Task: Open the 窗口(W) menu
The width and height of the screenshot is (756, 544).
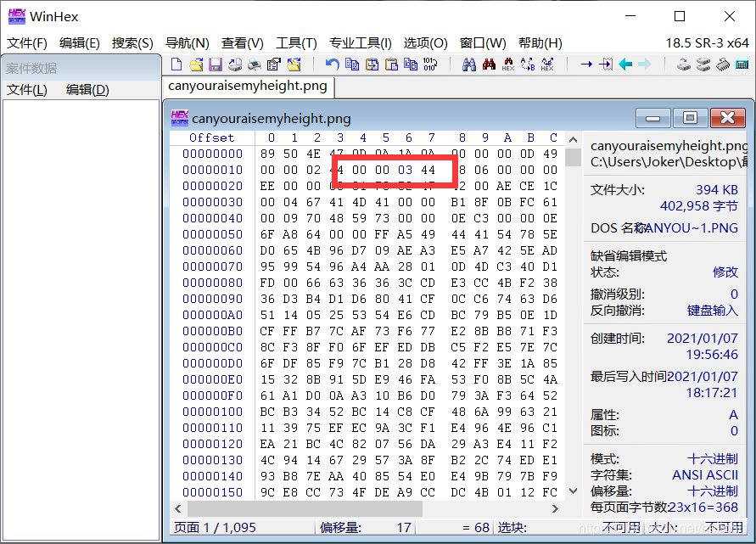Action: (x=483, y=43)
